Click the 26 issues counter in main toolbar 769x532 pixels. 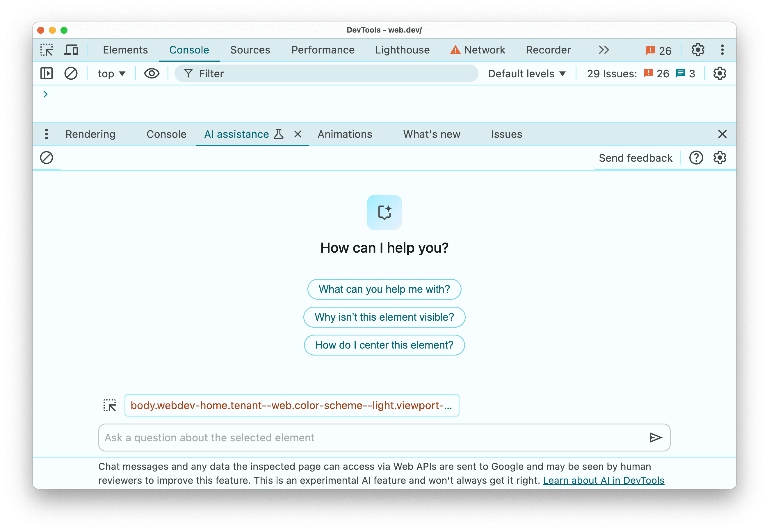(658, 50)
